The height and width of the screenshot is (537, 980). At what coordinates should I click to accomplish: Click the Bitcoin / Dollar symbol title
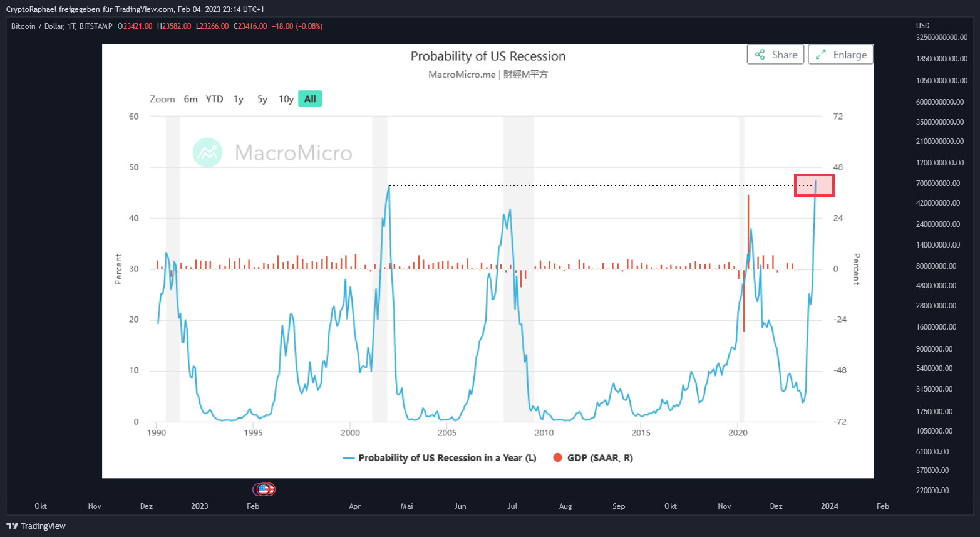(61, 26)
